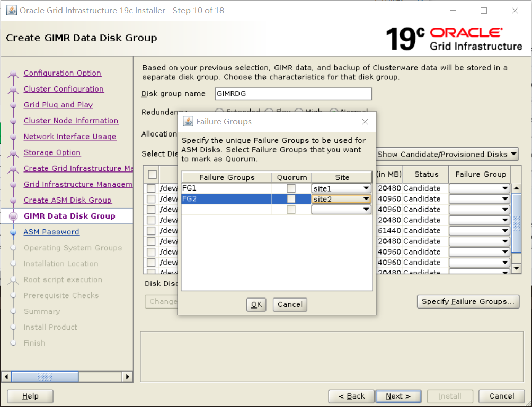Open Cluster Node Information step
Screen dimensions: 532x407
(71, 121)
